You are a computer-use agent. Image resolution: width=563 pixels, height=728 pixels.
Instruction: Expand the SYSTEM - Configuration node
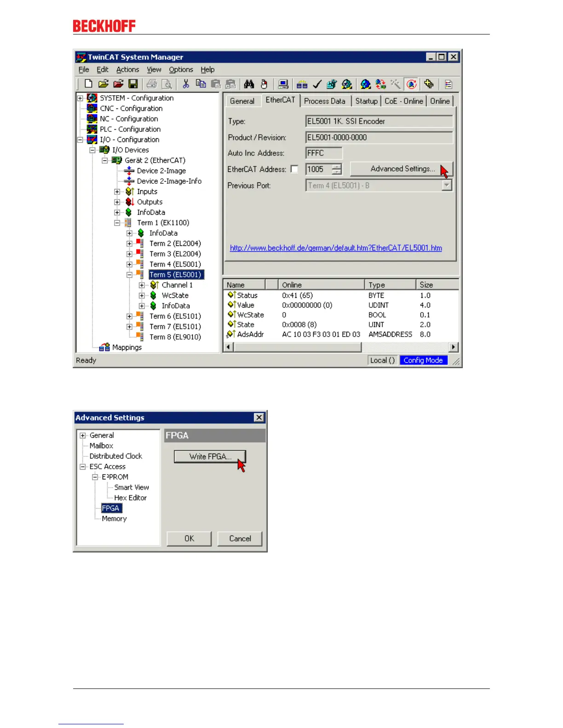tap(80, 98)
